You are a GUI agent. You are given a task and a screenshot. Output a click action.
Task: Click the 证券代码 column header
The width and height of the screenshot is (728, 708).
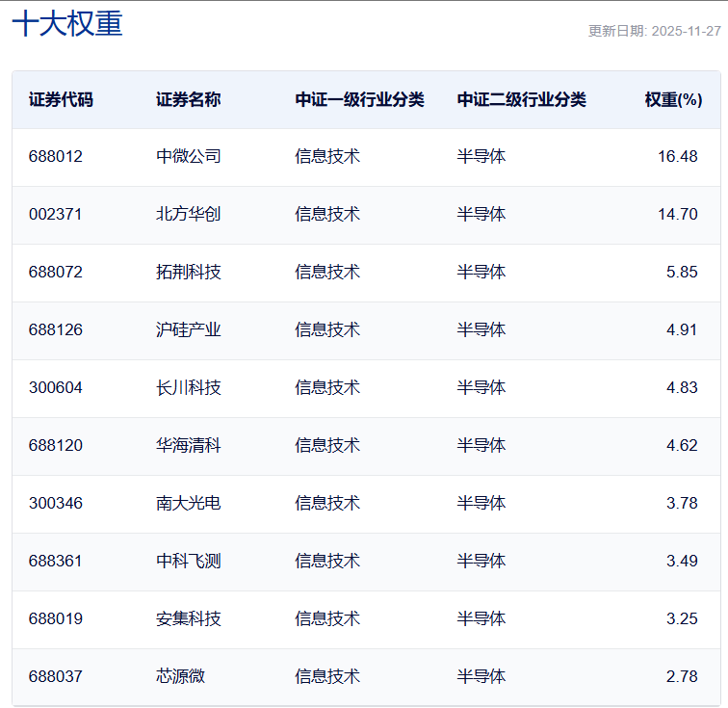point(61,99)
